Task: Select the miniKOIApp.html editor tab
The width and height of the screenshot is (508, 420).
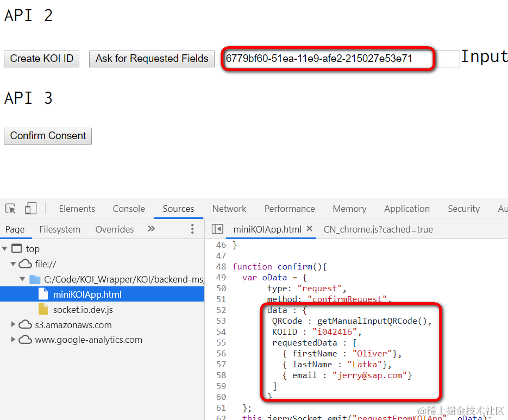Action: (267, 229)
